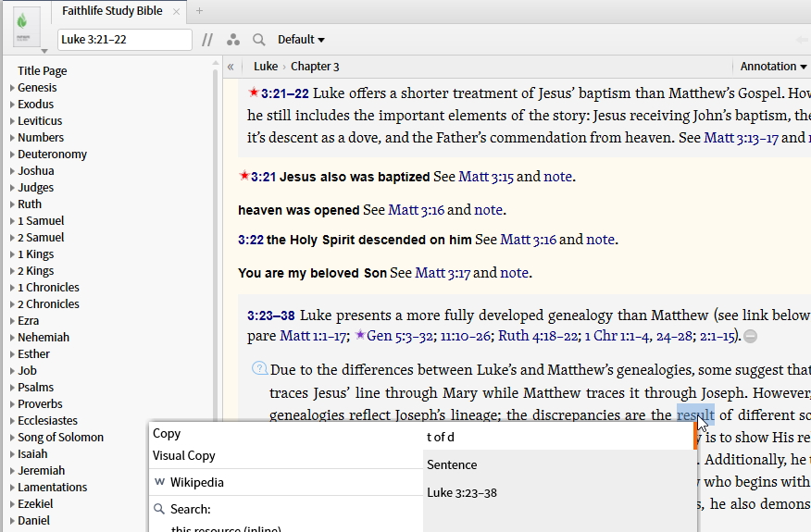The image size is (811, 532).
Task: Click the purple star before Gen 5:3–32
Action: point(360,335)
